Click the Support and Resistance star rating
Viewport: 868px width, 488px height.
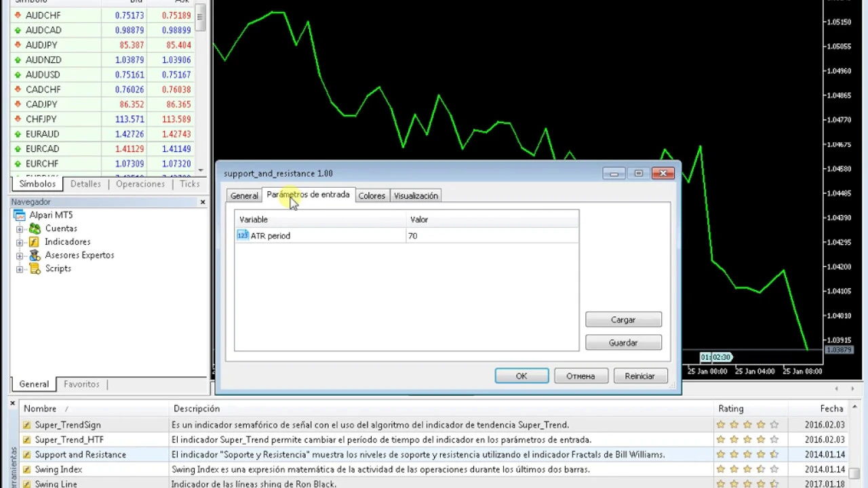pos(747,455)
